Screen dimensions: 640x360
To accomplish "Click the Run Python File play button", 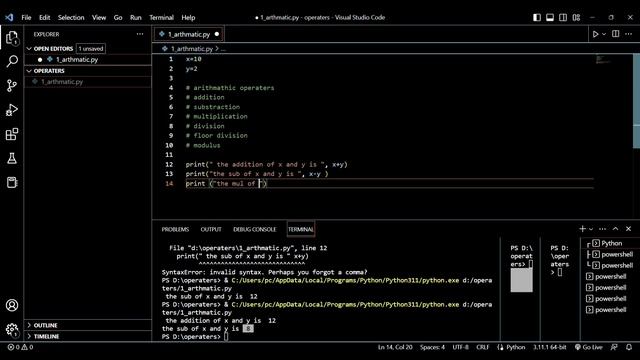I will pos(595,34).
